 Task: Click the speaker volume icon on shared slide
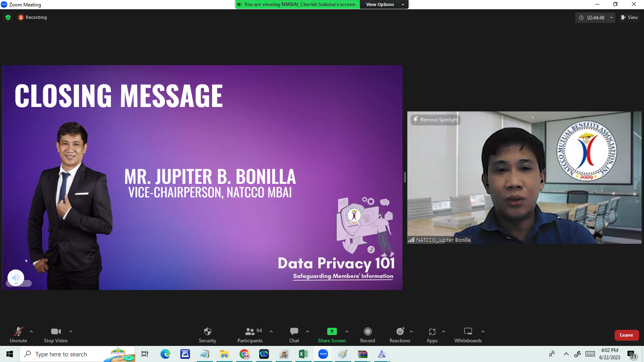16,278
